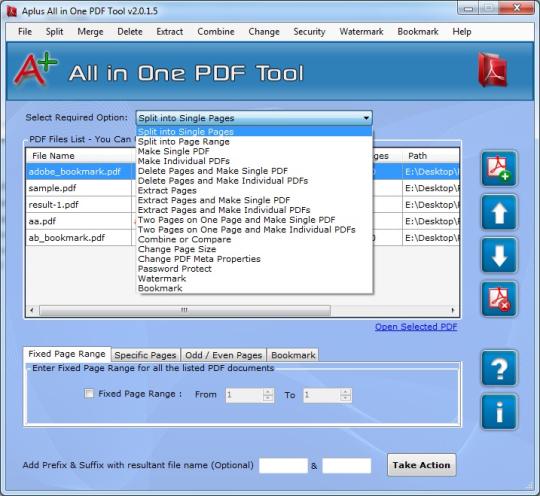Move selected file up with arrow button
The height and width of the screenshot is (496, 540).
click(499, 212)
